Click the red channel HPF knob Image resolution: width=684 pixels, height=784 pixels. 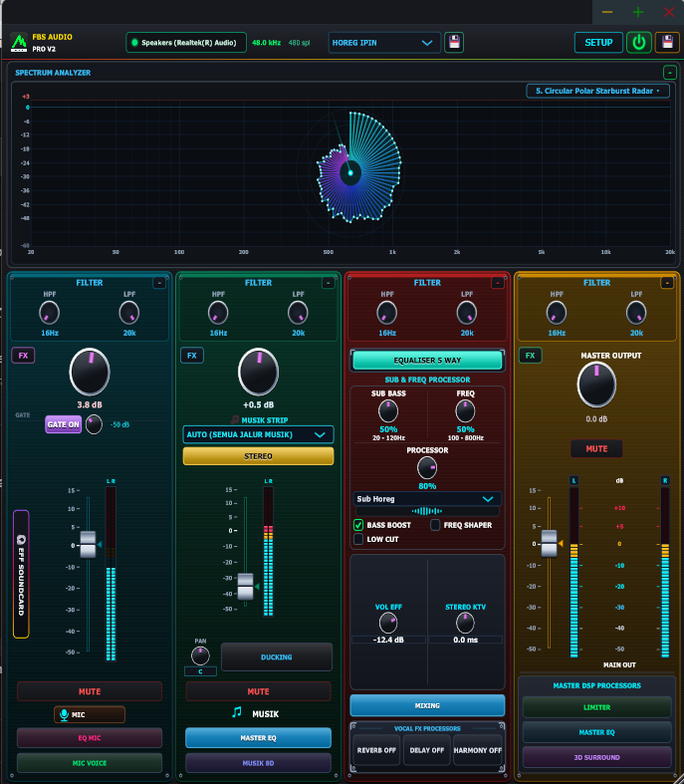coord(387,313)
